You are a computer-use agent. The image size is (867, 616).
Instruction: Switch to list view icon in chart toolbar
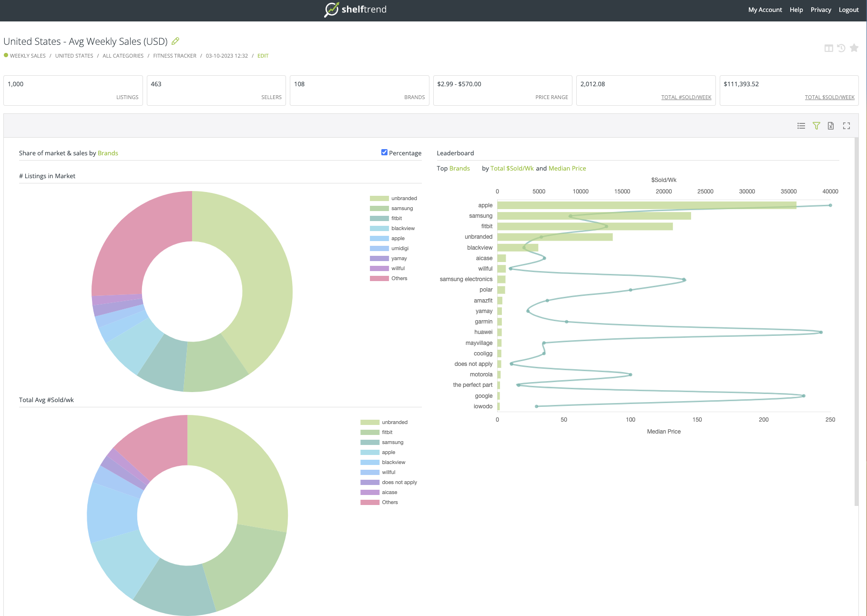[x=801, y=126]
